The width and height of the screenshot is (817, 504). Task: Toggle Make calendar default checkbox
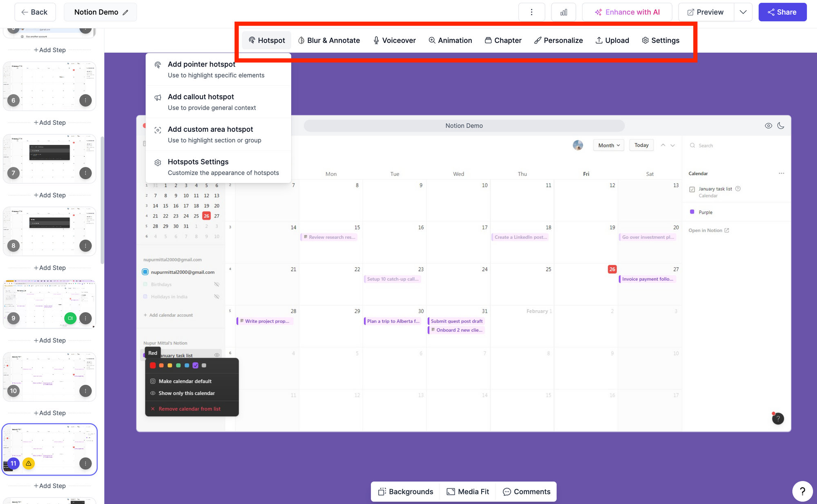click(153, 381)
